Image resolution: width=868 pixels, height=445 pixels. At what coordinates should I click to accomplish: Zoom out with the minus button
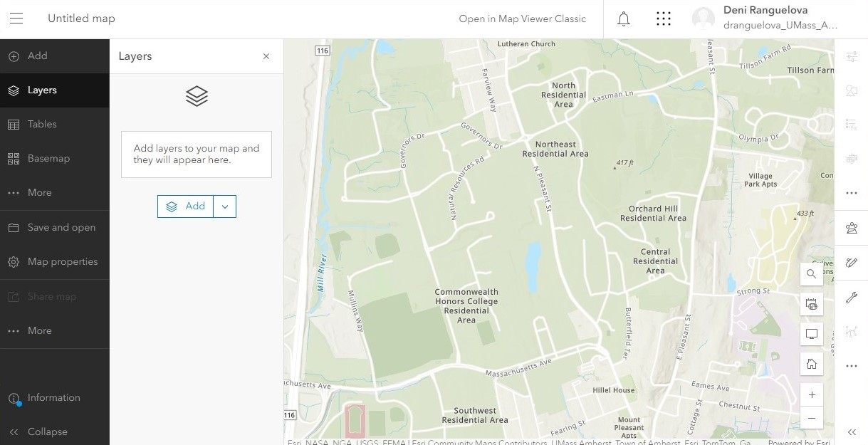pos(811,418)
